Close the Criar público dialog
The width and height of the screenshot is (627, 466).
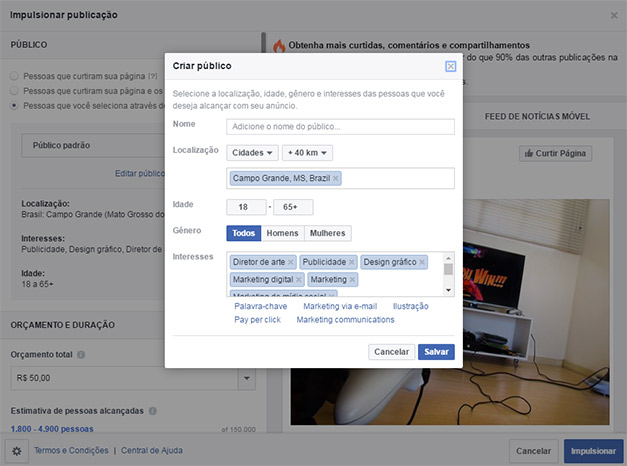[450, 66]
